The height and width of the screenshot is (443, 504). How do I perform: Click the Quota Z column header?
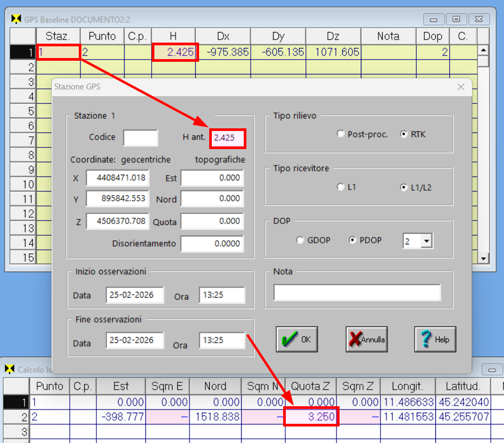click(310, 386)
